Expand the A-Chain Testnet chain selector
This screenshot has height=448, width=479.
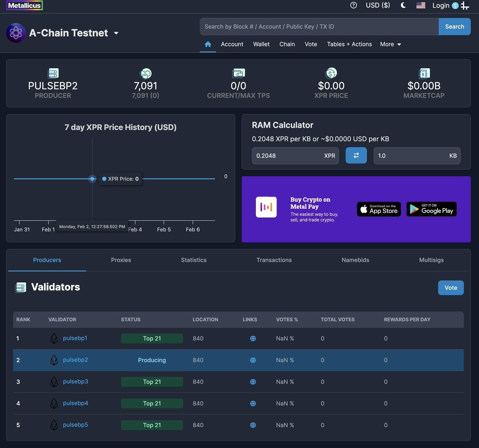116,34
